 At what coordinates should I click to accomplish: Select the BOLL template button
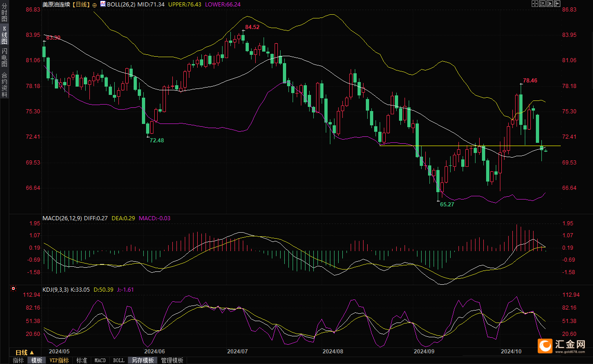click(x=119, y=360)
